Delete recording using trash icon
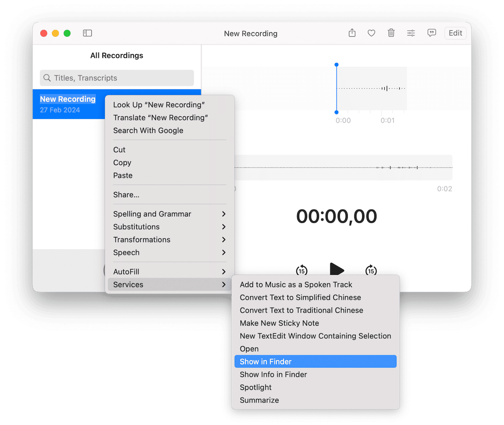Image resolution: width=504 pixels, height=425 pixels. tap(391, 33)
